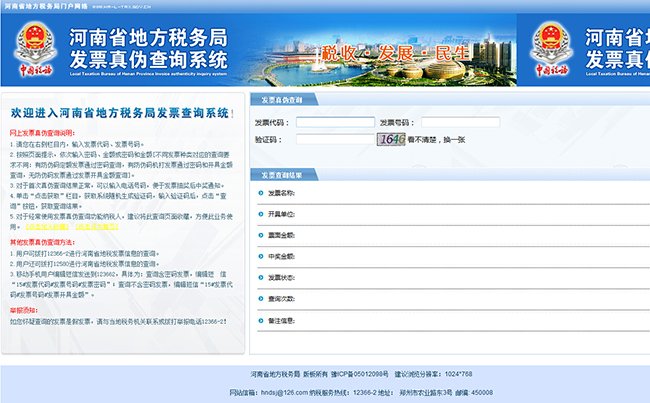This screenshot has height=403, width=650.
Task: Click the 发票状态 result label
Action: pyautogui.click(x=281, y=278)
